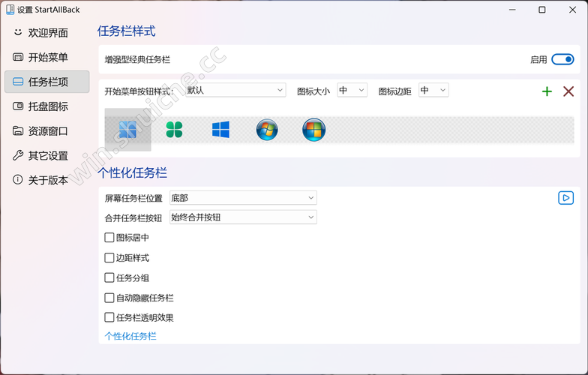Open the 合并任务栏按钮 dropdown showing 始终合并按钮
The height and width of the screenshot is (375, 588).
pos(243,217)
